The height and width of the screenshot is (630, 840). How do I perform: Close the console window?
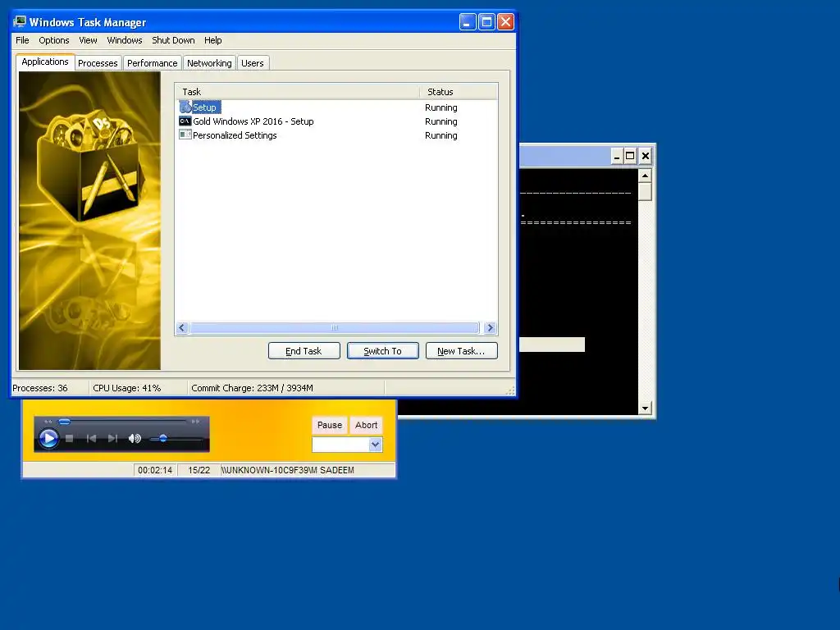tap(645, 156)
